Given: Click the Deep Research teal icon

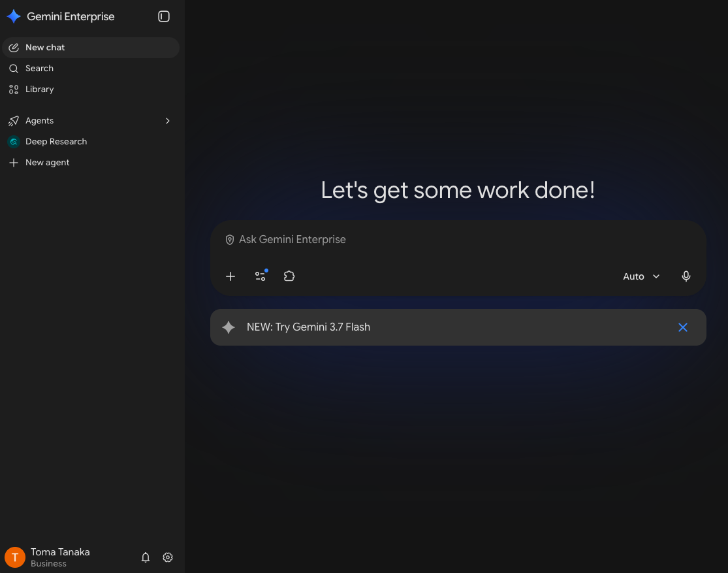Looking at the screenshot, I should tap(14, 142).
